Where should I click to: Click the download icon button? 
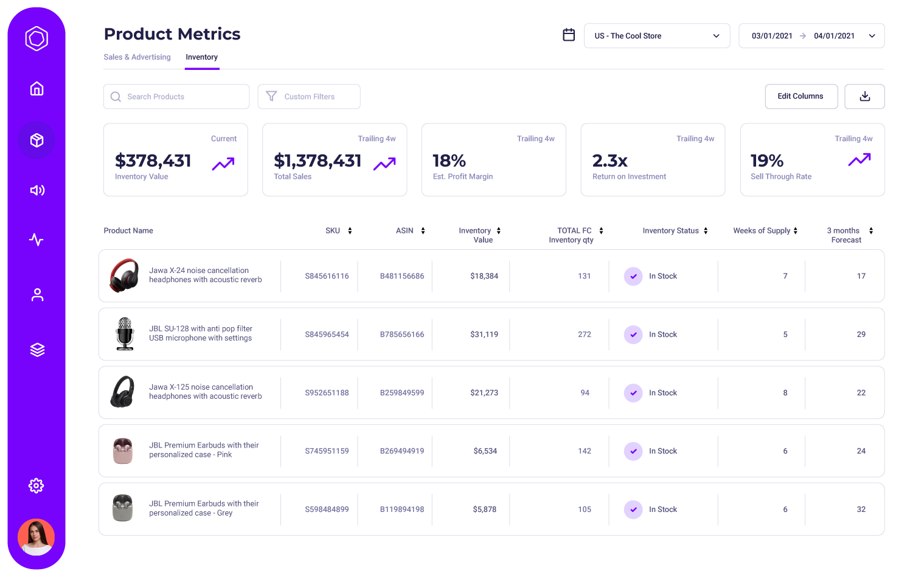pyautogui.click(x=864, y=97)
